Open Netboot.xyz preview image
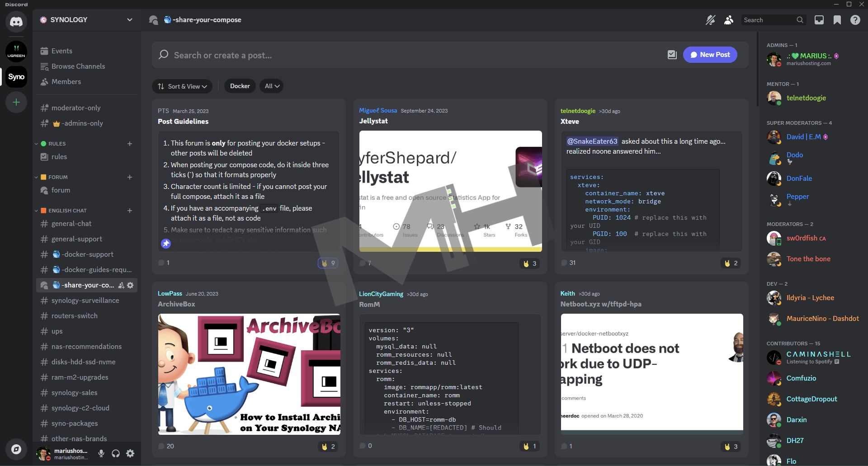Viewport: 868px width, 466px height. 652,374
